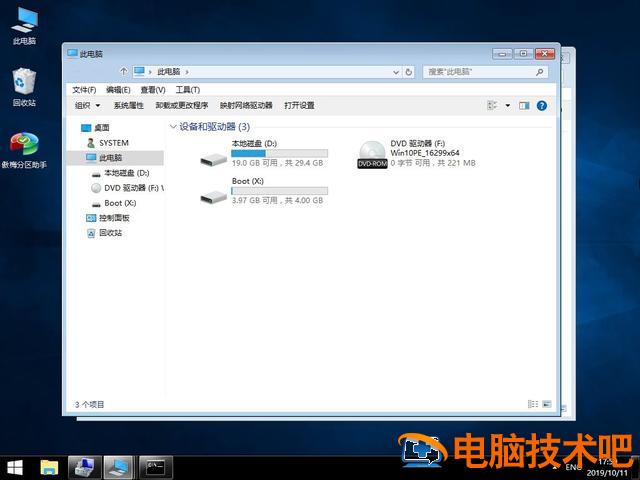Click the 映射网络驱动器 button
Image resolution: width=640 pixels, height=480 pixels.
click(x=246, y=105)
